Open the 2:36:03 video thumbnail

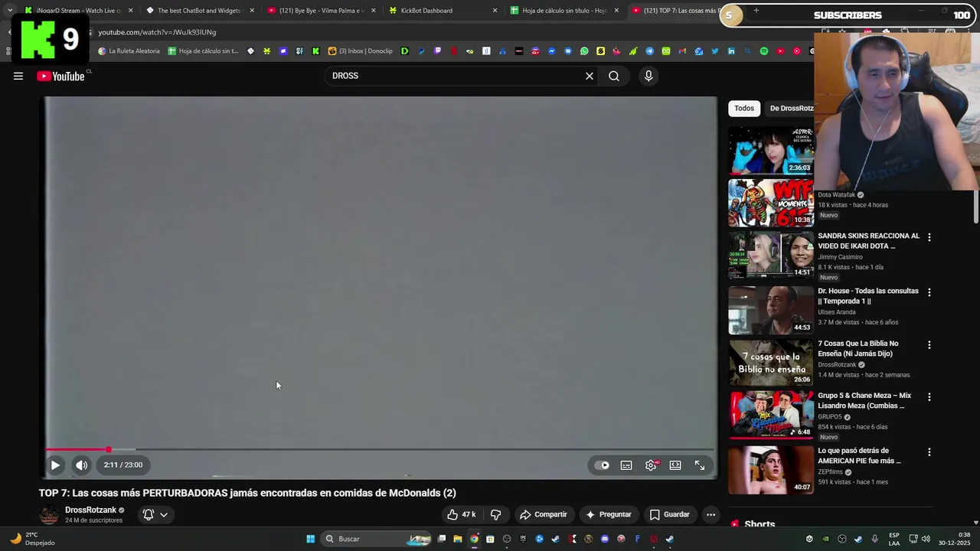tap(770, 151)
